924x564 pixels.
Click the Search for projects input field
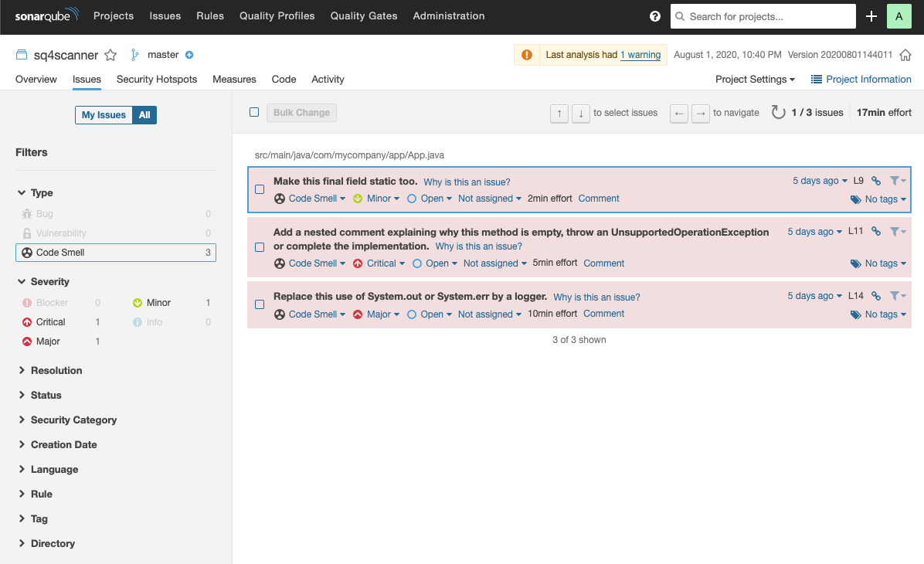pyautogui.click(x=763, y=16)
